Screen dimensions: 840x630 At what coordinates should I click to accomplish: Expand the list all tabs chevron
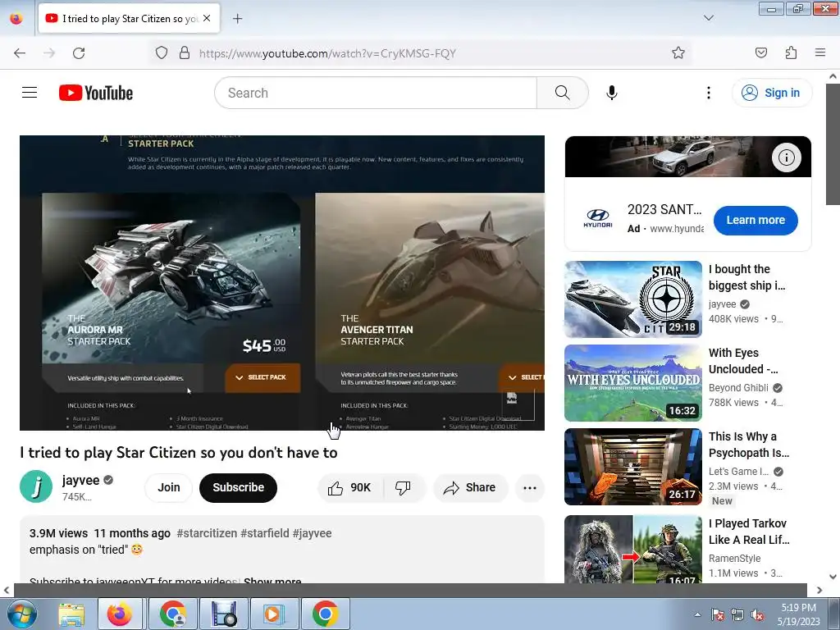tap(708, 18)
